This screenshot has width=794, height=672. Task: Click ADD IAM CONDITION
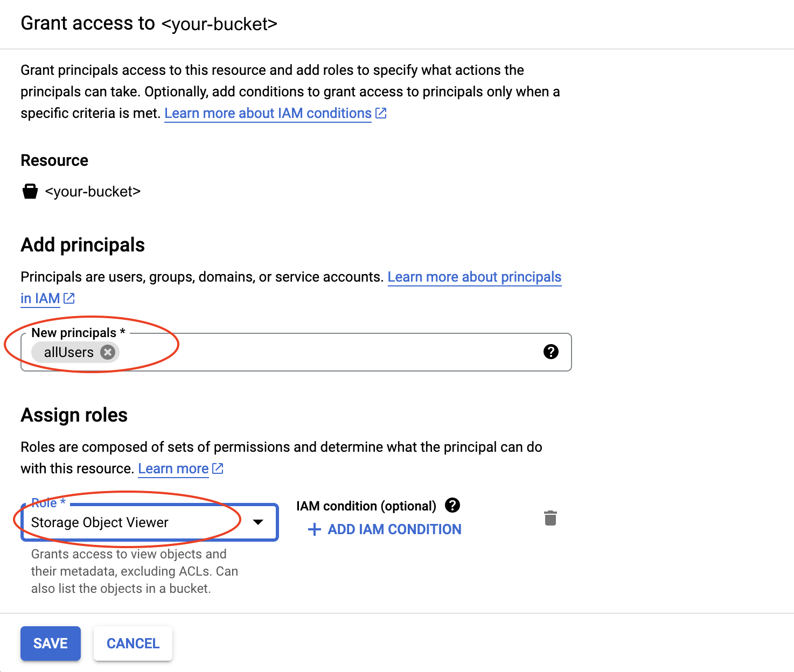click(x=394, y=529)
